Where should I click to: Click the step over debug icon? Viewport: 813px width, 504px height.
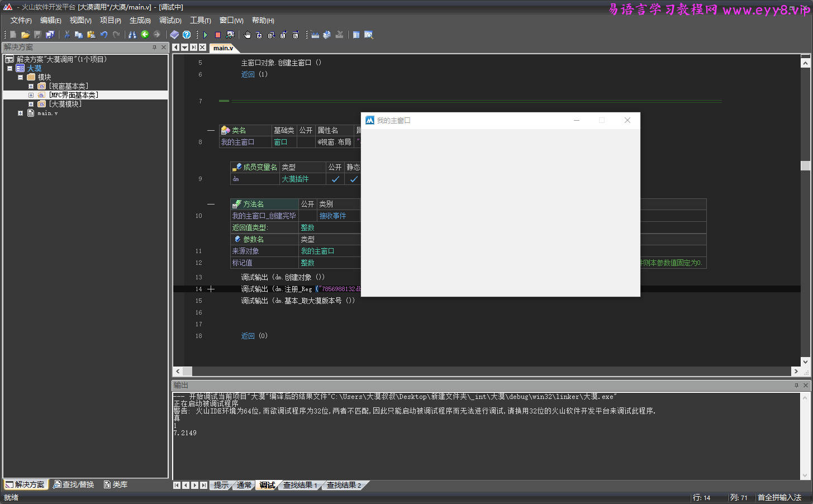point(271,35)
